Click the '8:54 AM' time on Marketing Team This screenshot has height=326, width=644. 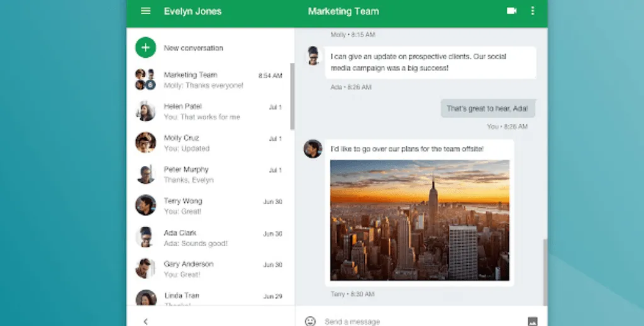[270, 75]
